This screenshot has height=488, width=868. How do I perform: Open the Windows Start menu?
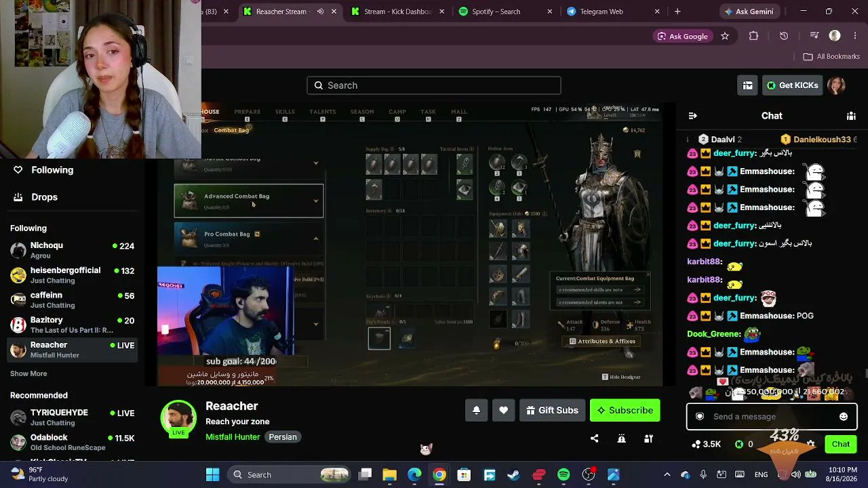[212, 474]
